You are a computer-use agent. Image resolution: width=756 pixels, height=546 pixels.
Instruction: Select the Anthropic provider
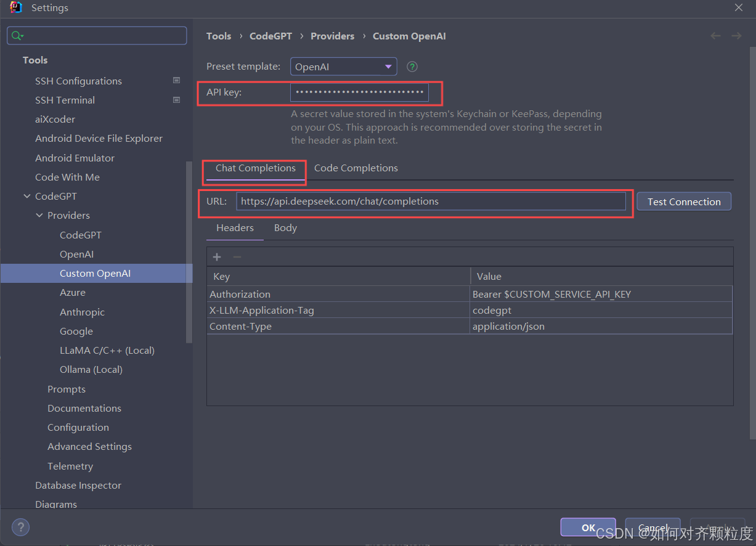(x=82, y=312)
